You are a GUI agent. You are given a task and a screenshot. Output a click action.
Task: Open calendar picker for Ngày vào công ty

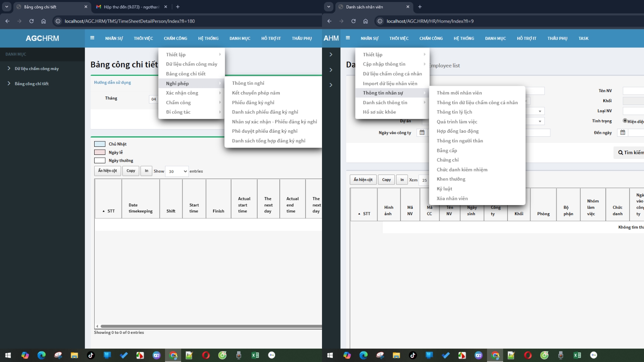point(422,132)
